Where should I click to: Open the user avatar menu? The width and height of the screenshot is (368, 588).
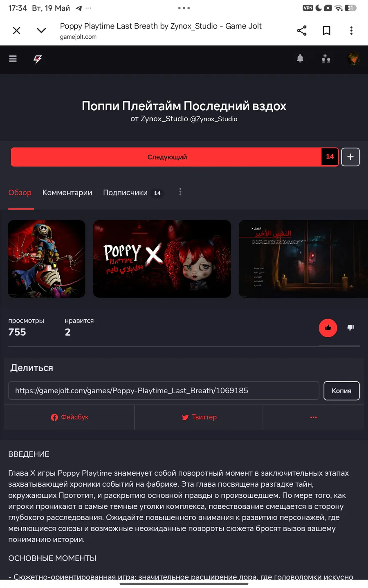click(x=353, y=59)
